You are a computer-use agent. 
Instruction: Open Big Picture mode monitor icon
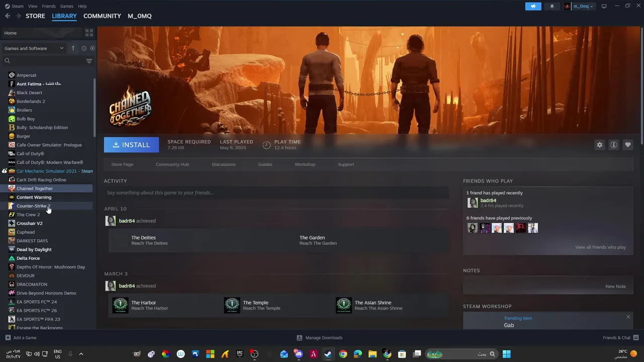[x=604, y=6]
